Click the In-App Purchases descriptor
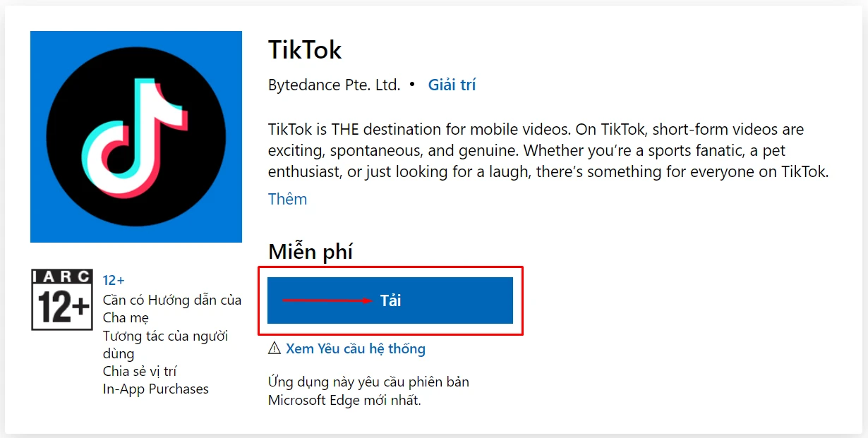Viewport: 868px width, 438px height. point(155,389)
